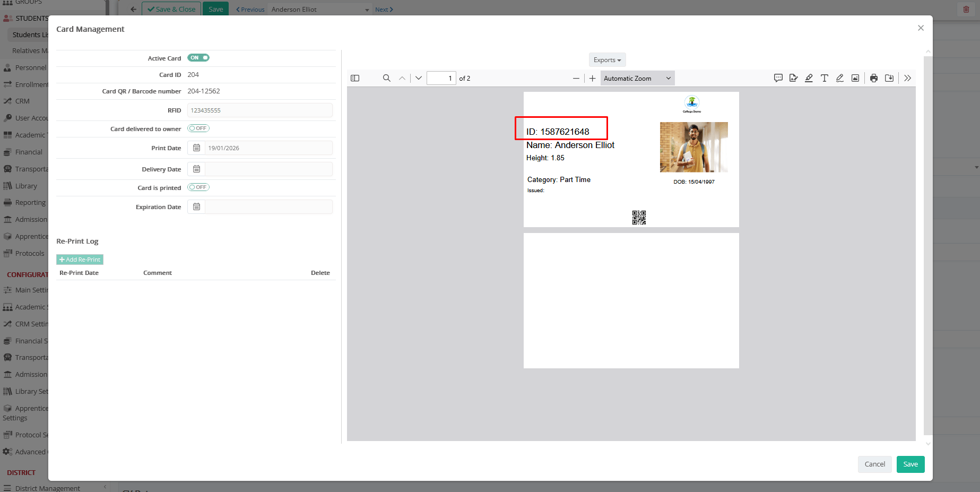Click the RFID input field
The height and width of the screenshot is (492, 980).
tap(259, 110)
